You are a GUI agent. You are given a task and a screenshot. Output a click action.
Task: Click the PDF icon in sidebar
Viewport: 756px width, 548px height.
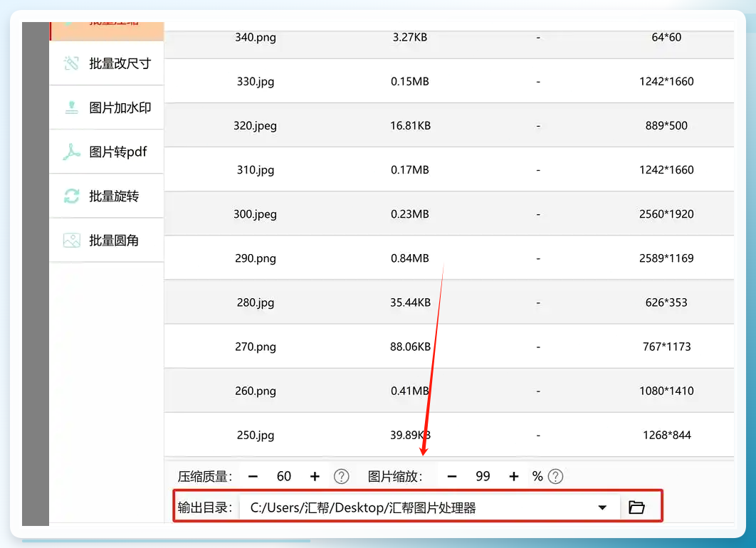[x=71, y=152]
